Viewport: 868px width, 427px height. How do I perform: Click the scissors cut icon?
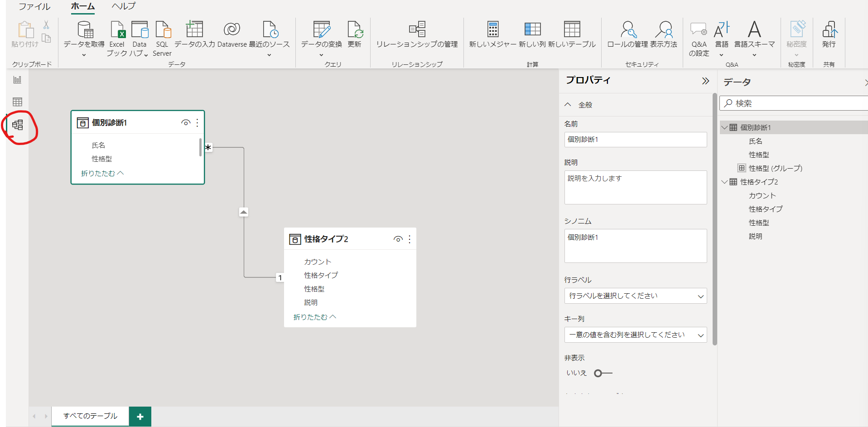(46, 25)
